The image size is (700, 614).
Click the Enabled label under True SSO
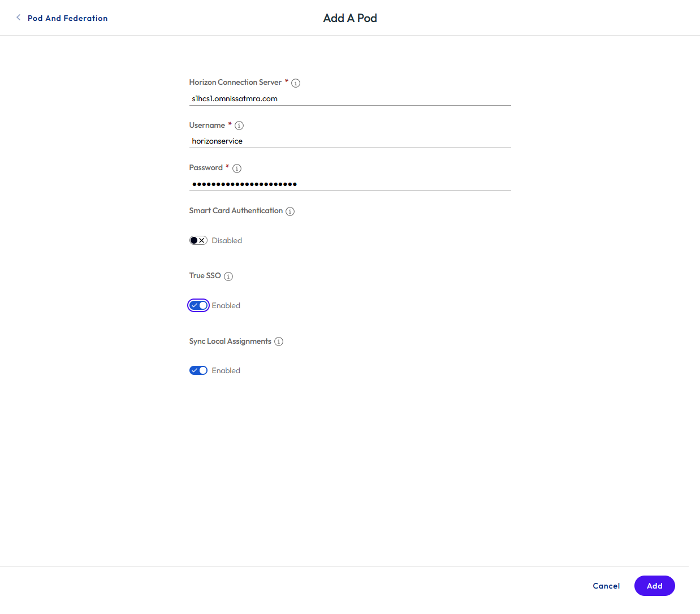tap(226, 305)
